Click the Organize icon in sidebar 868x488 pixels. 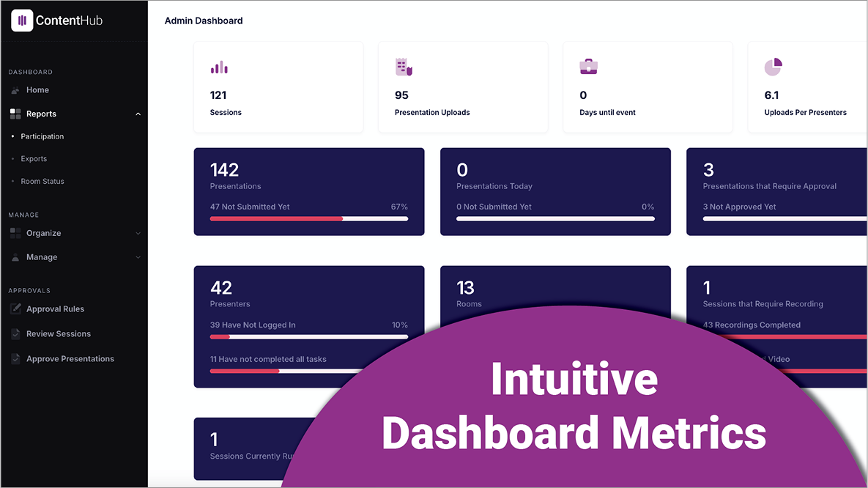tap(15, 233)
